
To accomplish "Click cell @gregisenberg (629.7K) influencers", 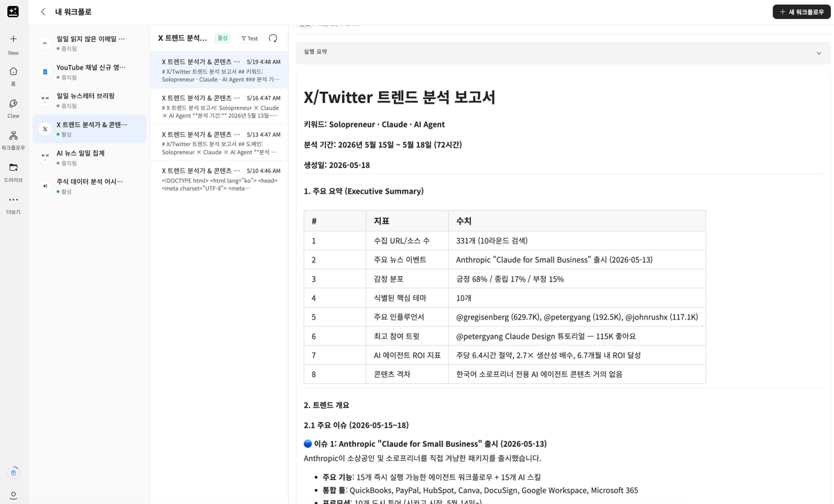I will [577, 317].
